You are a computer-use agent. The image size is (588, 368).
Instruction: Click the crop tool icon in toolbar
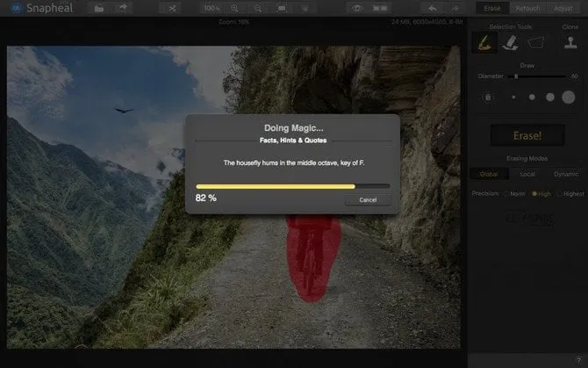(172, 8)
